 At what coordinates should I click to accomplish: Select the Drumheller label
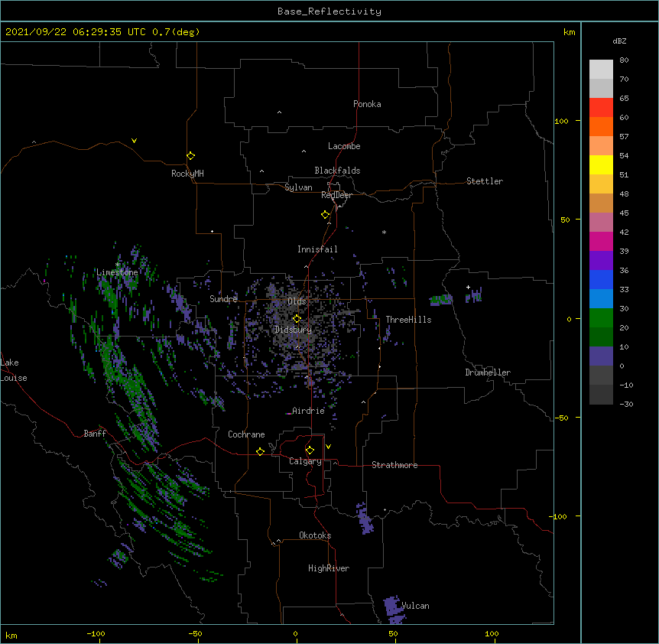[488, 372]
